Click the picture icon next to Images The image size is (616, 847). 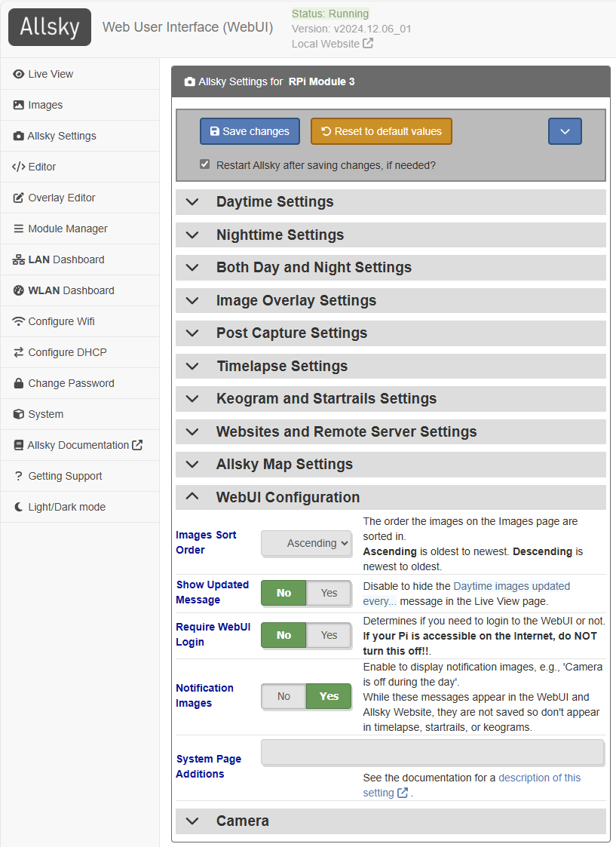pyautogui.click(x=19, y=105)
